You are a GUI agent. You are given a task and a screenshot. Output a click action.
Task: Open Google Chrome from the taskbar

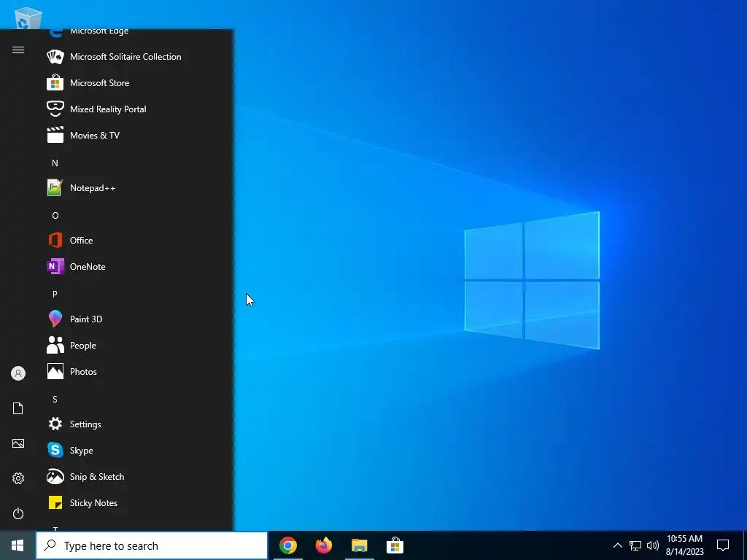[287, 545]
